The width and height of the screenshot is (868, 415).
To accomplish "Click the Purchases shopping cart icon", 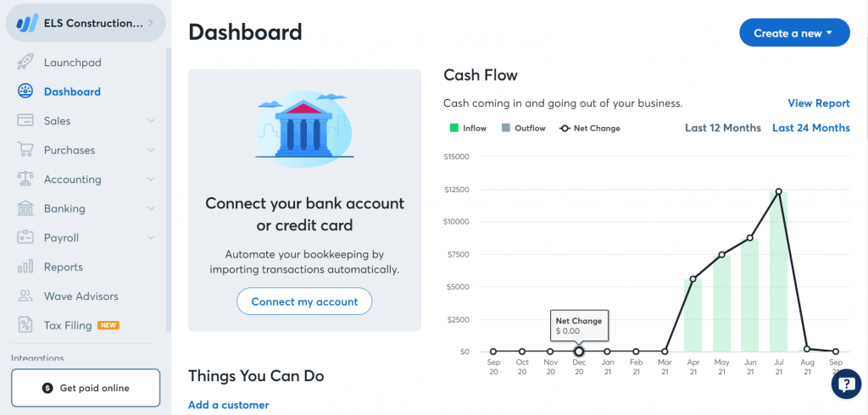I will click(25, 150).
